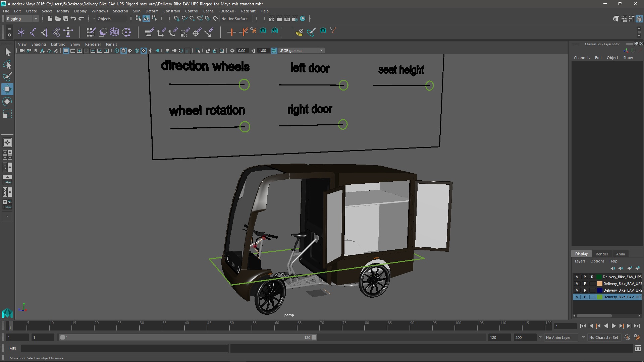Click the Save scene icon

click(x=66, y=19)
